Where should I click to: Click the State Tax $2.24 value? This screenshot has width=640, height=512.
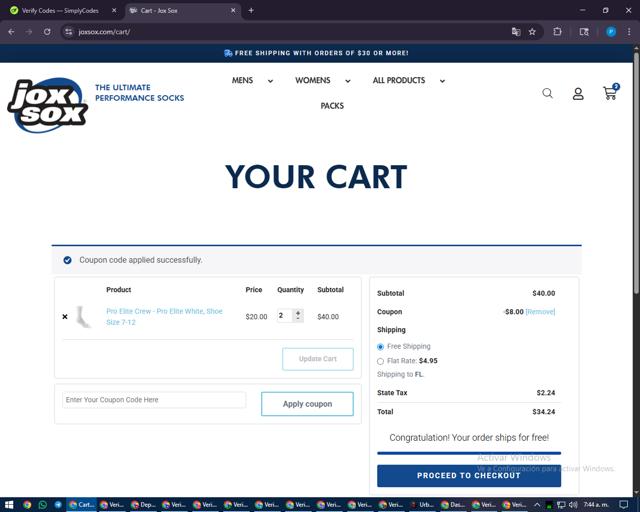pyautogui.click(x=546, y=393)
